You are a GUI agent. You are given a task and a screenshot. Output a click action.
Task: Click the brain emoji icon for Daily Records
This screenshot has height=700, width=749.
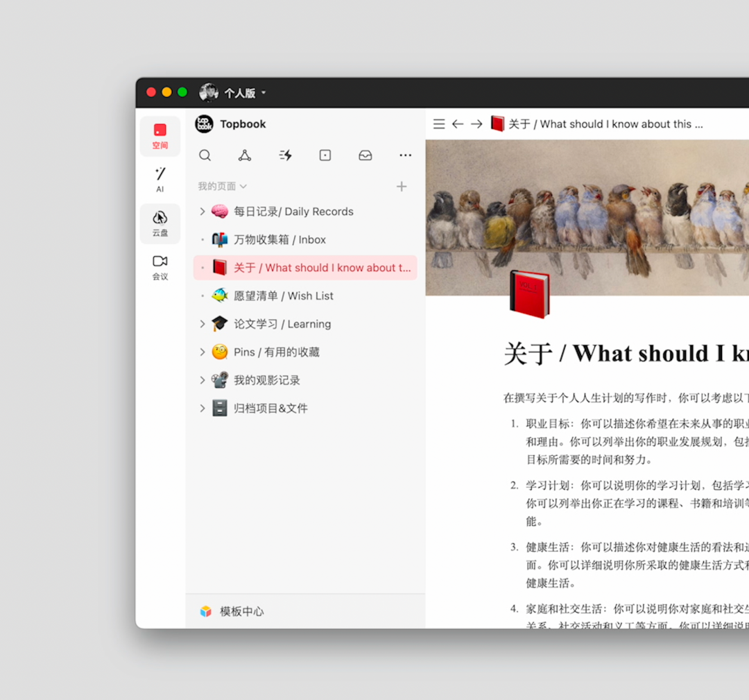click(220, 212)
